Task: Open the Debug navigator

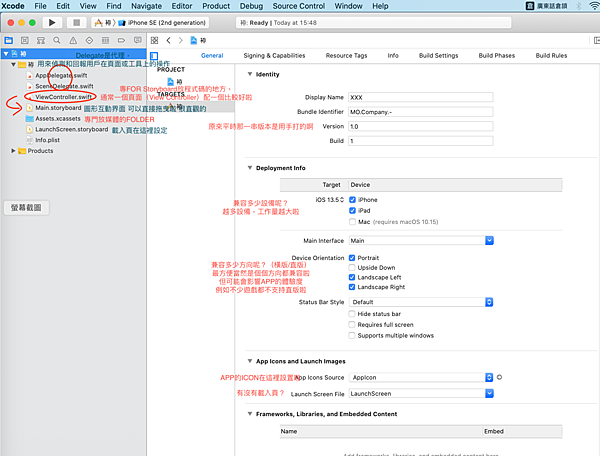Action: tap(105, 40)
